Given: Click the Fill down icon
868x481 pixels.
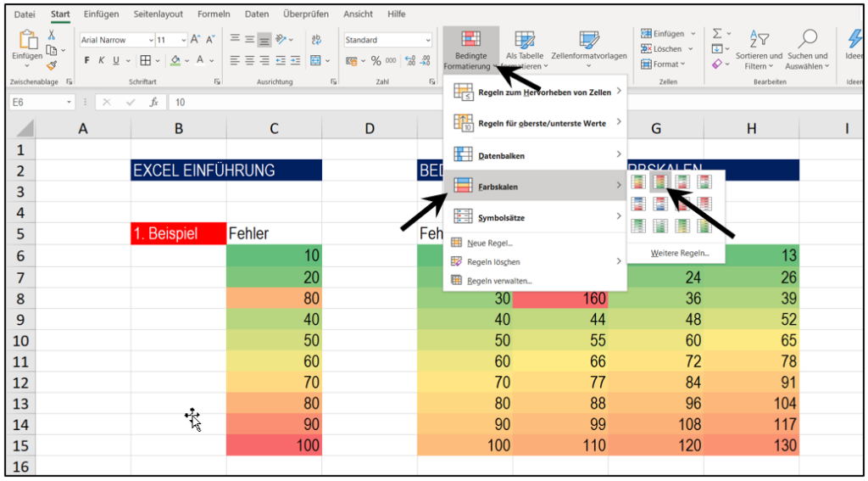Looking at the screenshot, I should tap(717, 49).
